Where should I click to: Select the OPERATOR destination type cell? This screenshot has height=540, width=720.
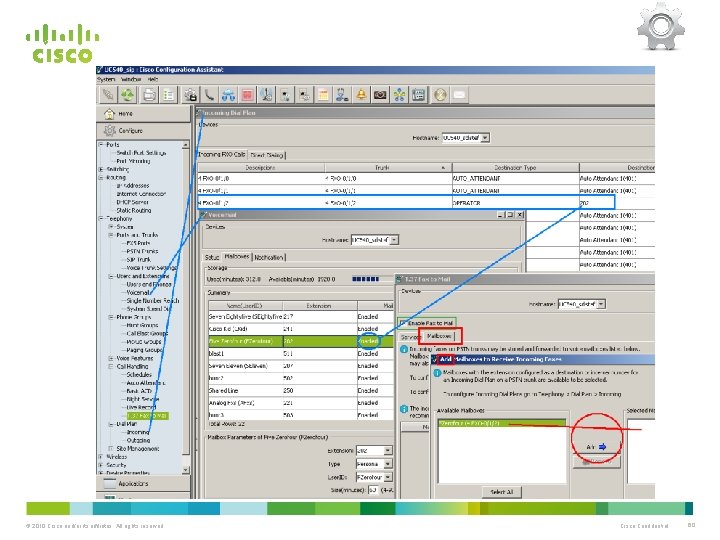point(515,203)
